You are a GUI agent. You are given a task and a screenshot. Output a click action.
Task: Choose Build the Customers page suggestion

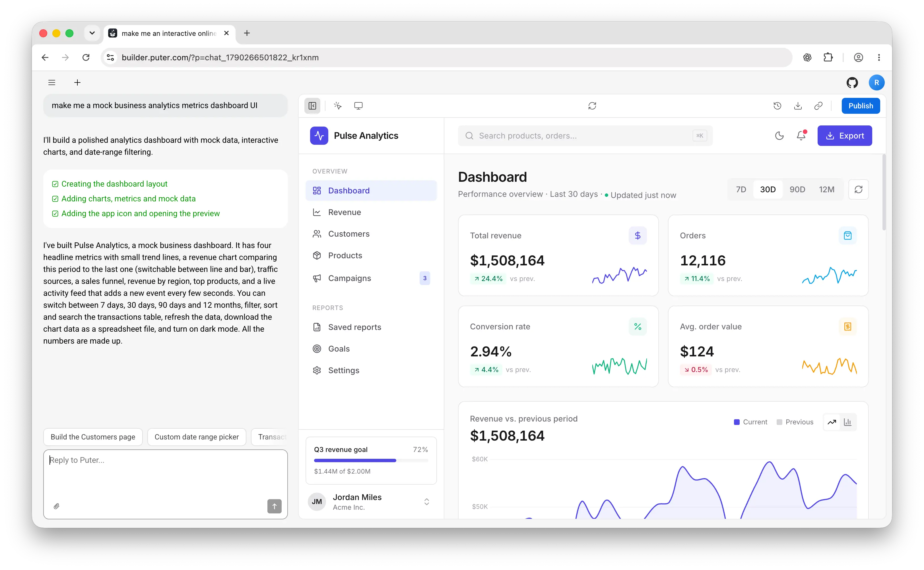[93, 437]
